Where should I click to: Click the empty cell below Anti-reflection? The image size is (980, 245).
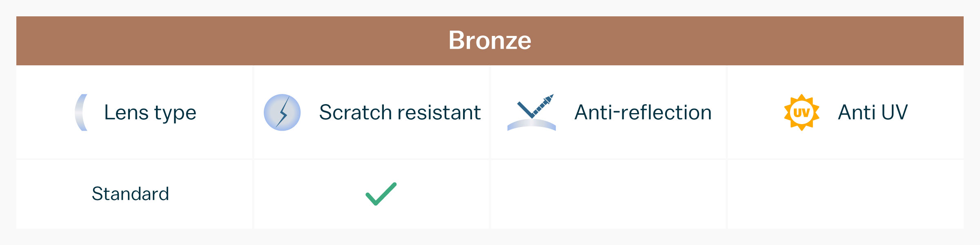tap(608, 194)
